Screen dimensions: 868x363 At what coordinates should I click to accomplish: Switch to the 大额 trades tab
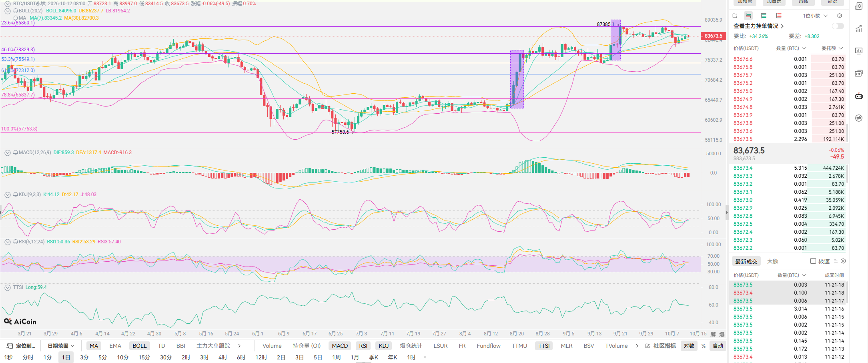773,261
